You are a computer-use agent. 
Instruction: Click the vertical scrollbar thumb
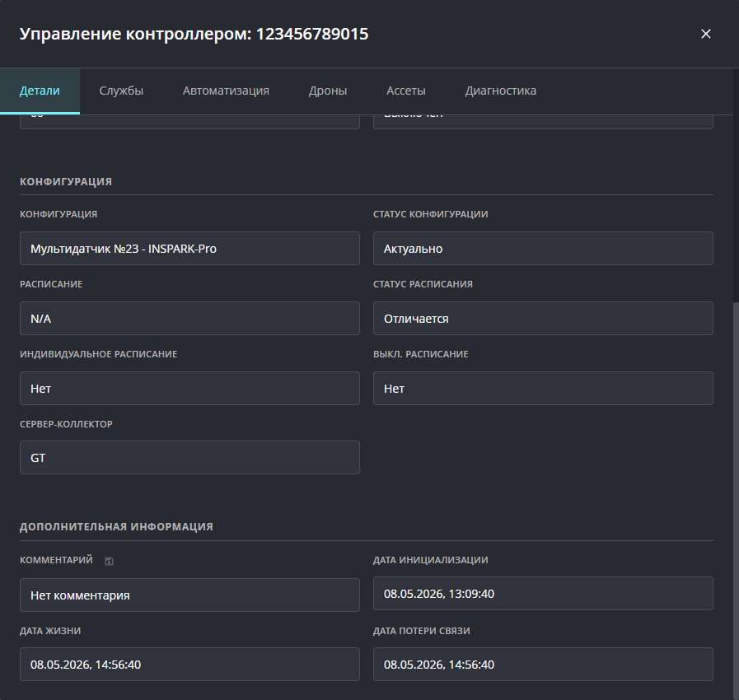736,499
